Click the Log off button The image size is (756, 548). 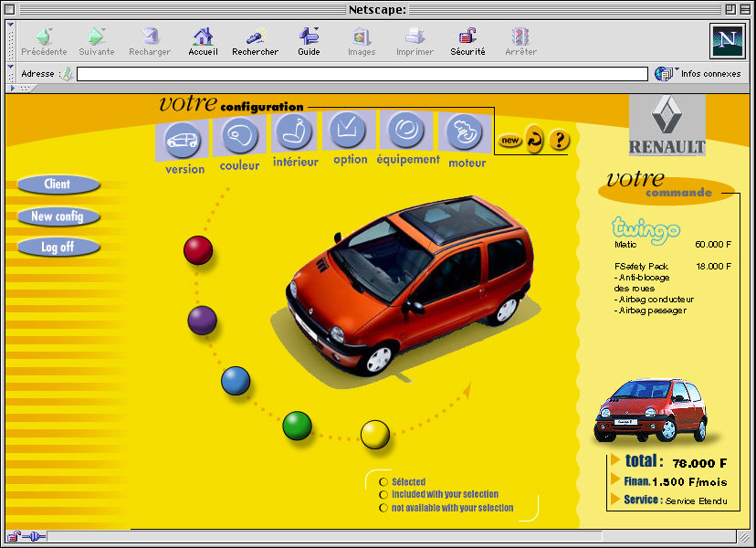coord(58,247)
